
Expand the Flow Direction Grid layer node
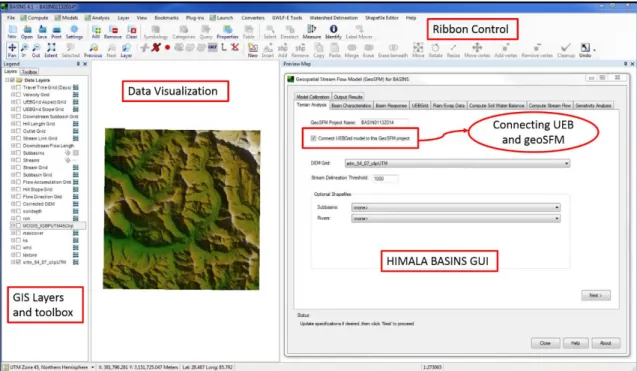tap(13, 196)
